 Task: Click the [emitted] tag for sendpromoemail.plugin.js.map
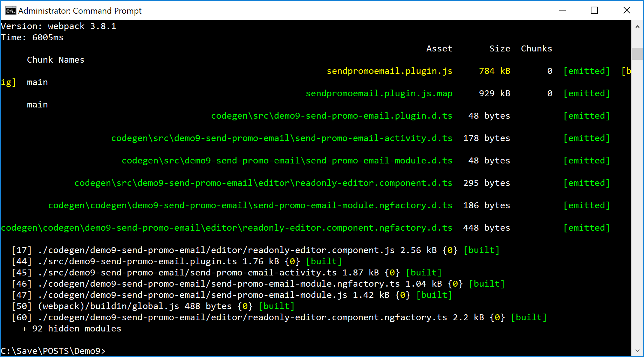[587, 93]
